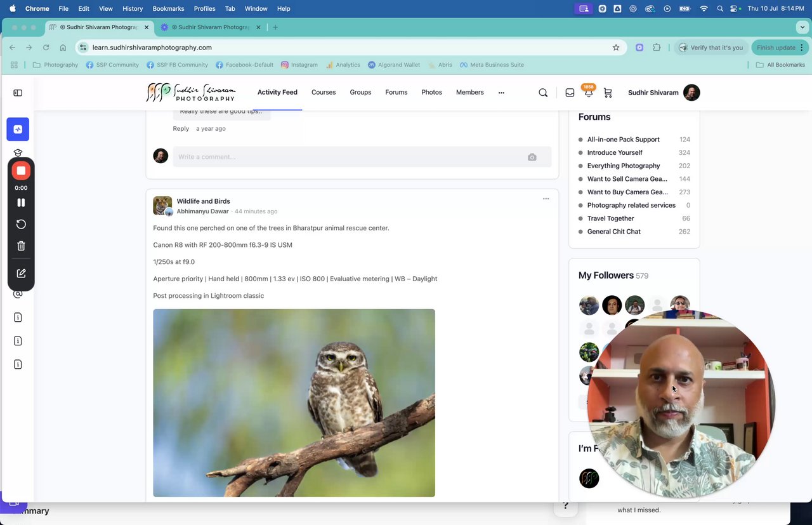The height and width of the screenshot is (525, 812).
Task: Open options menu for the Wildlife and Birds post
Action: [x=546, y=199]
